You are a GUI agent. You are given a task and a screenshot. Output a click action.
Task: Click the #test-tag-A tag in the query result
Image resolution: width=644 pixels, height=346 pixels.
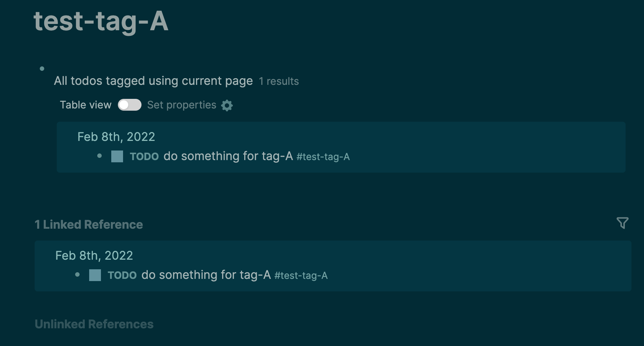(x=323, y=157)
